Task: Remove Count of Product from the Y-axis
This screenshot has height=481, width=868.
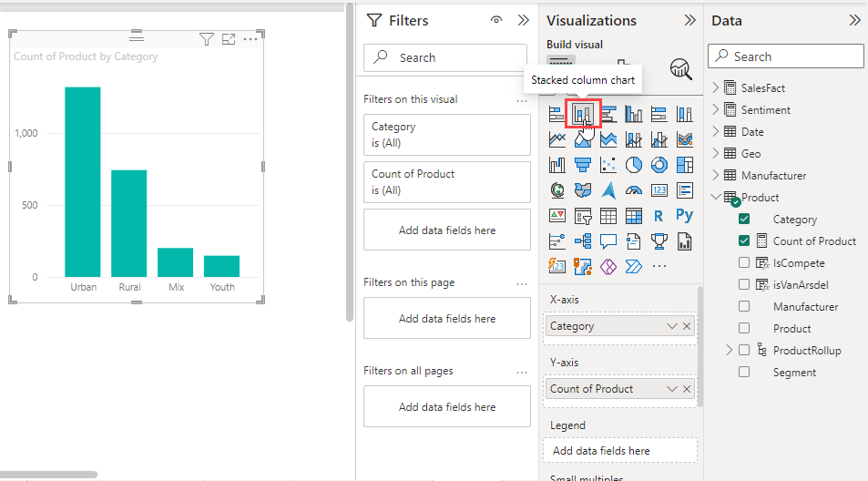Action: [x=687, y=389]
